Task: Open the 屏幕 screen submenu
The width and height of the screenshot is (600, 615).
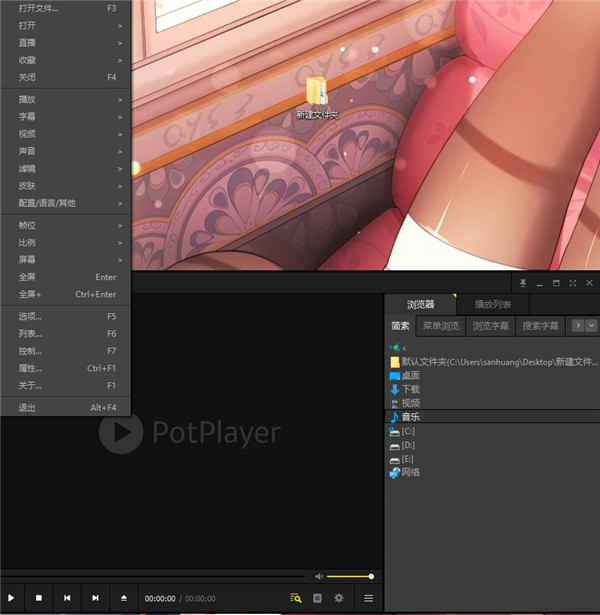Action: [66, 260]
